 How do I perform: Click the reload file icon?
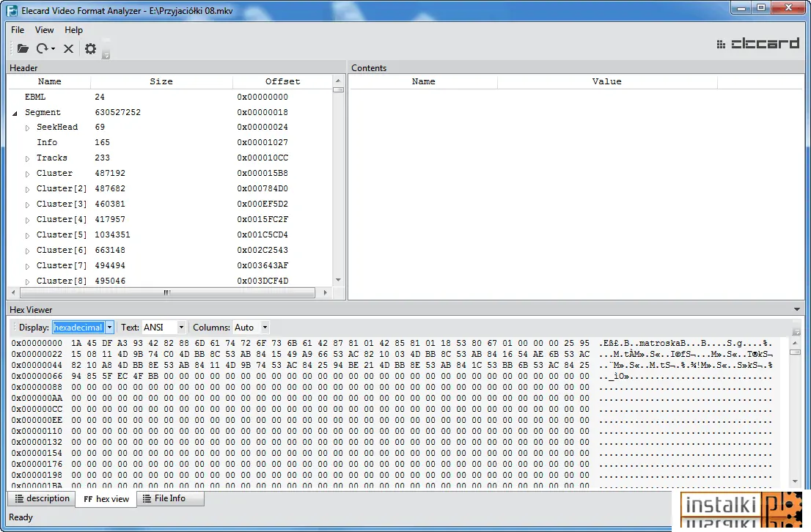pos(42,48)
